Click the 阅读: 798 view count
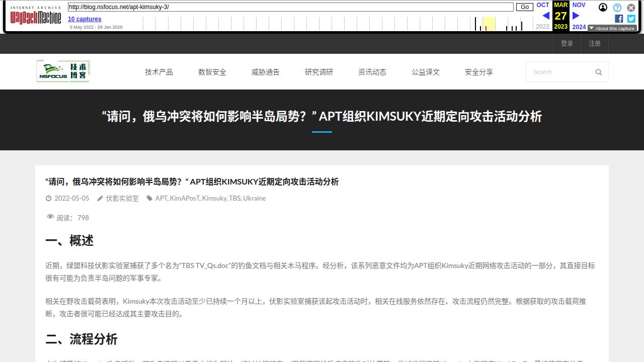Image resolution: width=644 pixels, height=362 pixels. pyautogui.click(x=72, y=218)
